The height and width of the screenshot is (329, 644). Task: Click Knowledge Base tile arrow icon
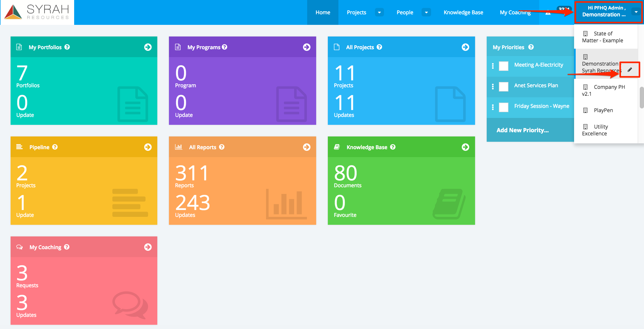[465, 147]
